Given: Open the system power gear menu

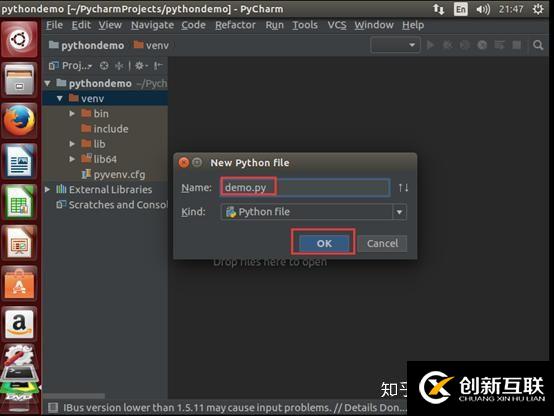Looking at the screenshot, I should pyautogui.click(x=538, y=9).
